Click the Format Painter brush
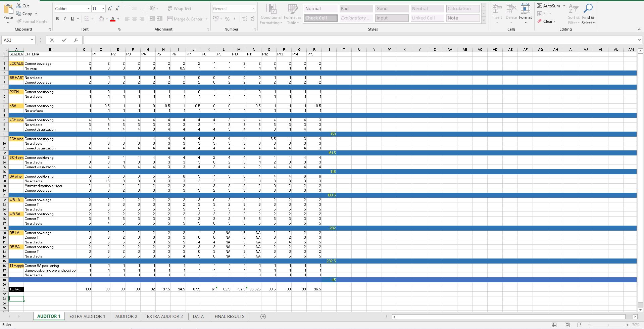 click(x=19, y=21)
